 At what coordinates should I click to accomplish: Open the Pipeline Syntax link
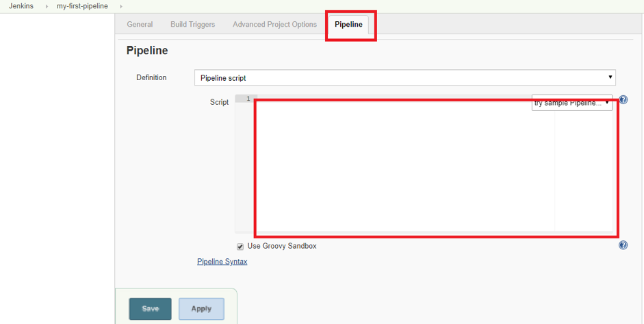click(222, 262)
